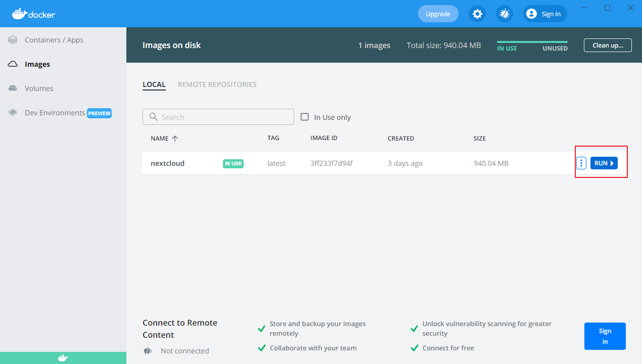Run the nextcloud image
The width and height of the screenshot is (642, 364).
(x=604, y=163)
